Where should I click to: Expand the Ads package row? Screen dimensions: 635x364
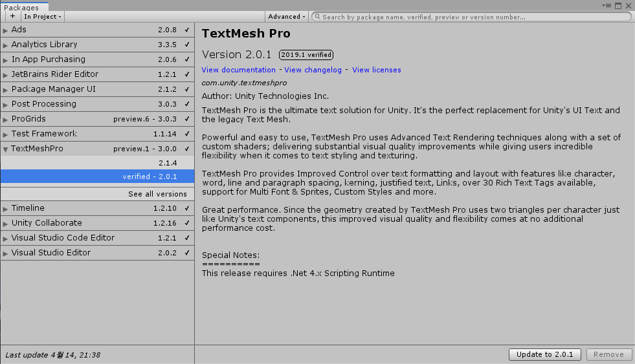pyautogui.click(x=5, y=30)
